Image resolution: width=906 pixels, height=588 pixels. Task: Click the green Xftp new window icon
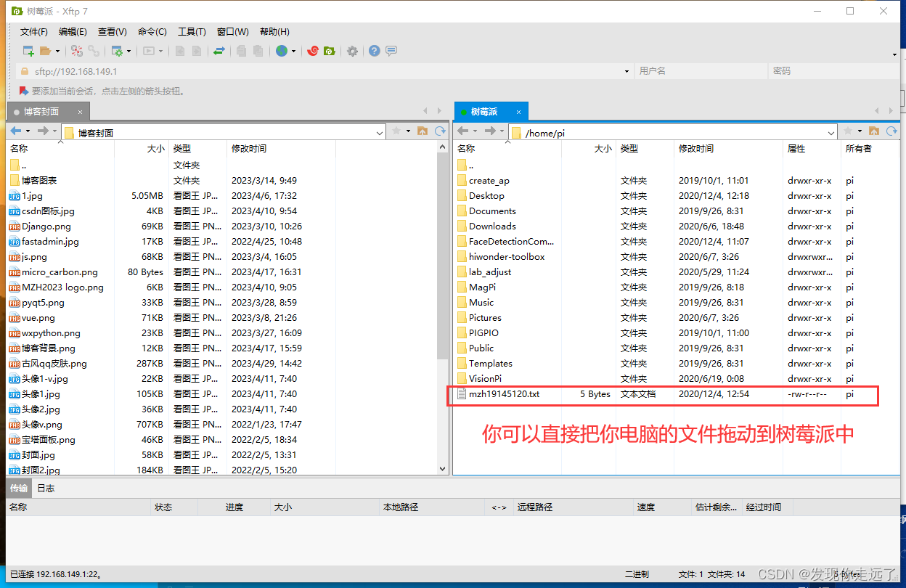point(329,51)
